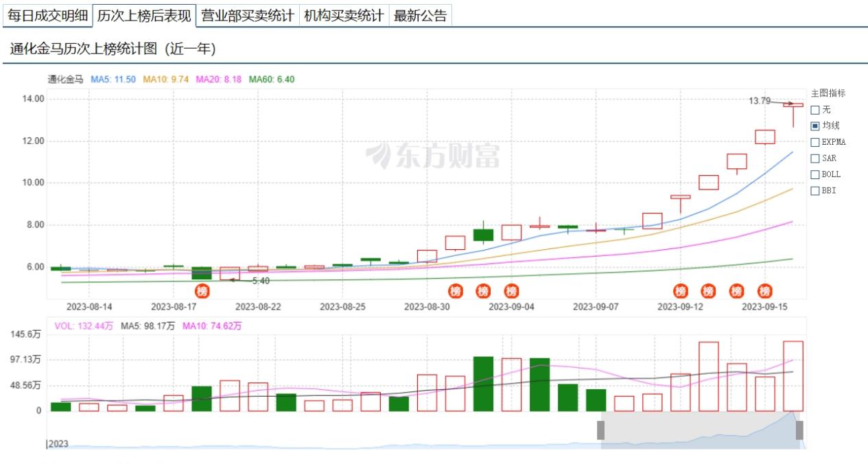The height and width of the screenshot is (464, 868).
Task: Enable the SAR indicator
Action: pos(815,158)
